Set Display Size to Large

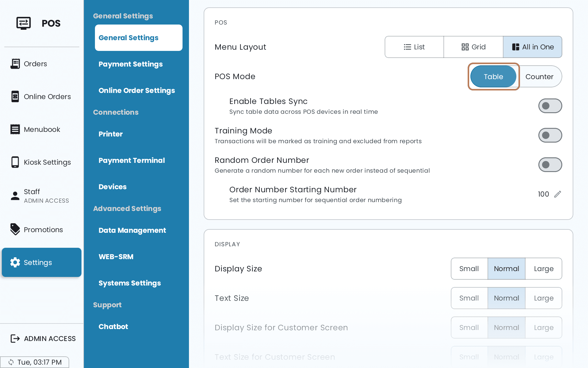544,269
